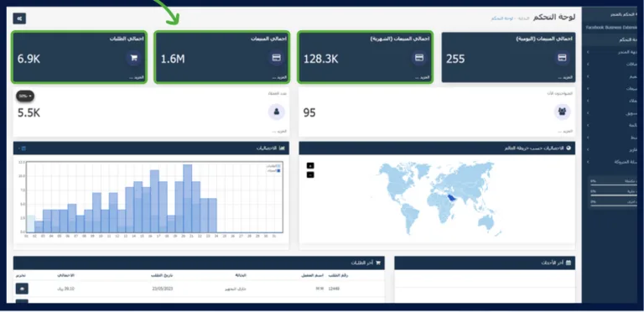Click the 95 online visitors value
Screen dimensions: 644x312
pos(309,113)
